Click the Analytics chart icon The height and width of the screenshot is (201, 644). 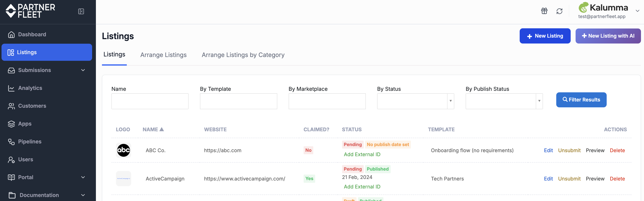[11, 88]
